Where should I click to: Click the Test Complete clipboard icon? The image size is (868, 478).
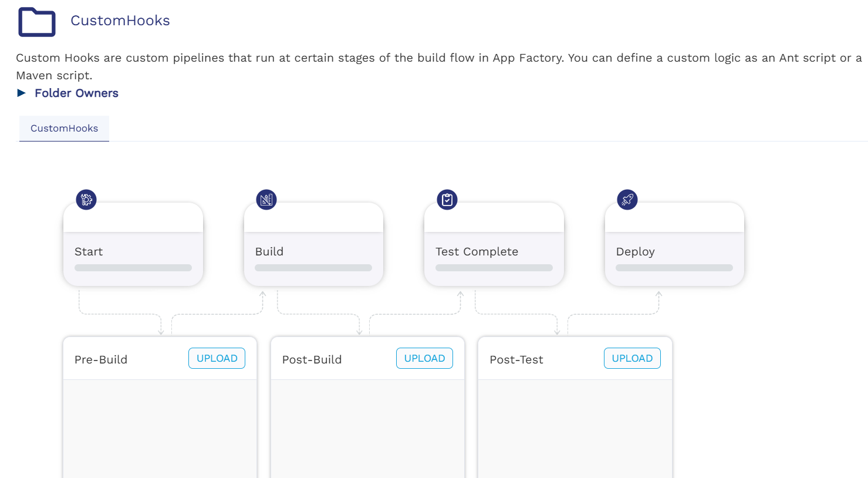[447, 200]
